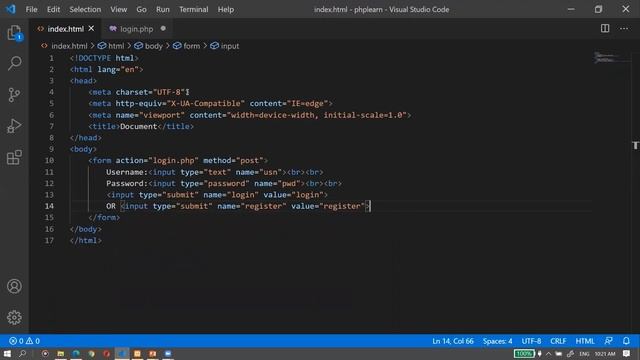Click the 10:21 AM taskbar clock
Image resolution: width=640 pixels, height=360 pixels.
pyautogui.click(x=605, y=354)
